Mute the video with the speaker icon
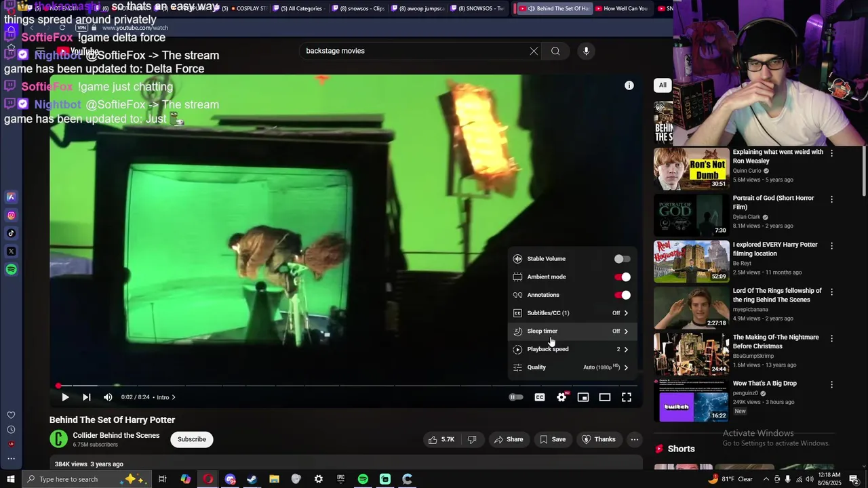 tap(108, 397)
